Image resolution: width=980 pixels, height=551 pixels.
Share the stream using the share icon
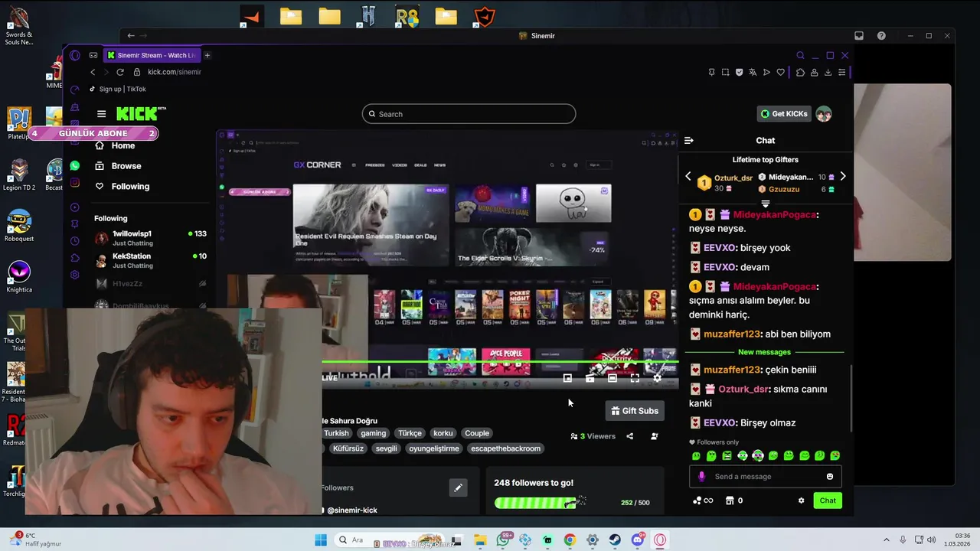[x=629, y=436]
